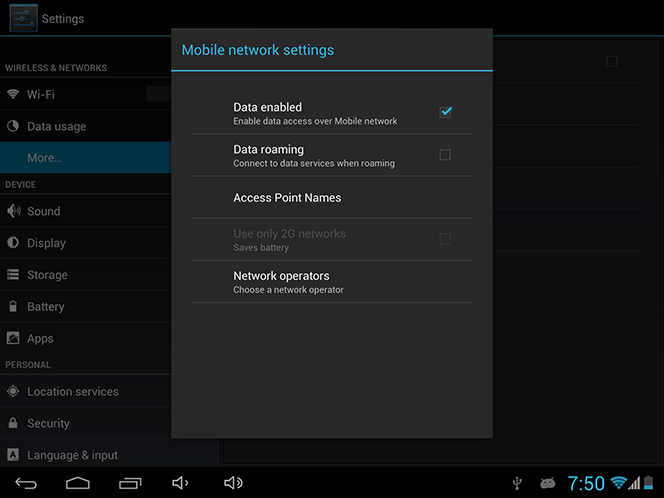Screen dimensions: 664x498
Task: Check the Data roaming checkbox
Action: point(445,155)
